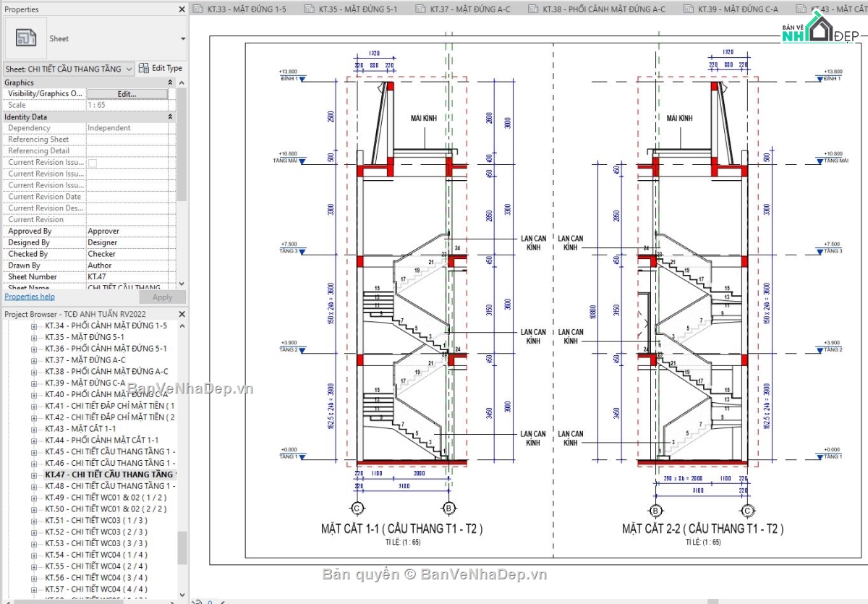Collapse the Identity Data section

pyautogui.click(x=169, y=116)
